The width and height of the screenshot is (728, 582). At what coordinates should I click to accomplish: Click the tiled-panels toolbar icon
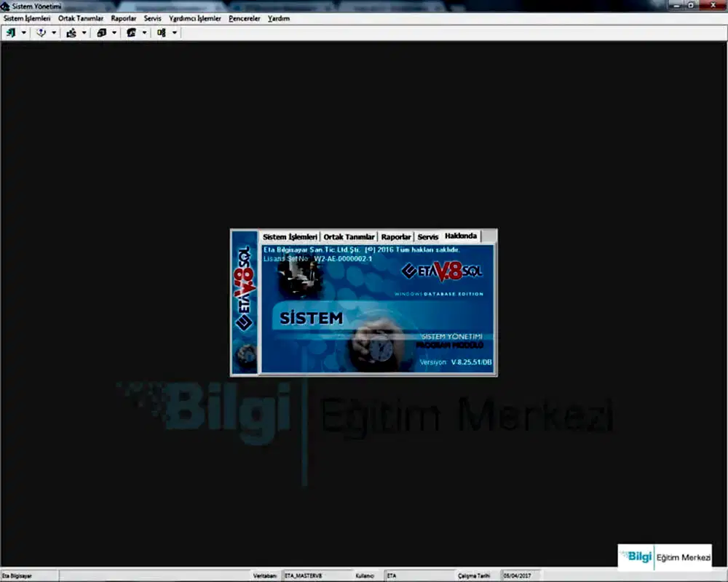[x=162, y=33]
